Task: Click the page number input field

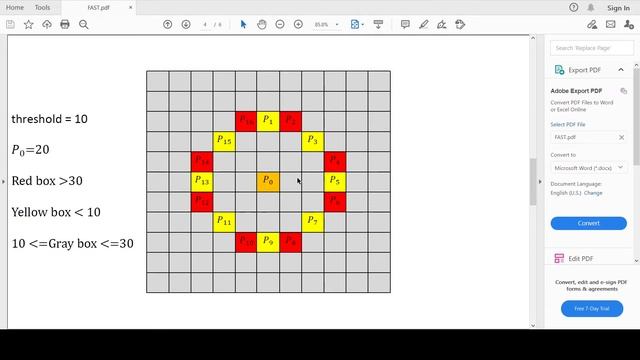Action: click(205, 24)
